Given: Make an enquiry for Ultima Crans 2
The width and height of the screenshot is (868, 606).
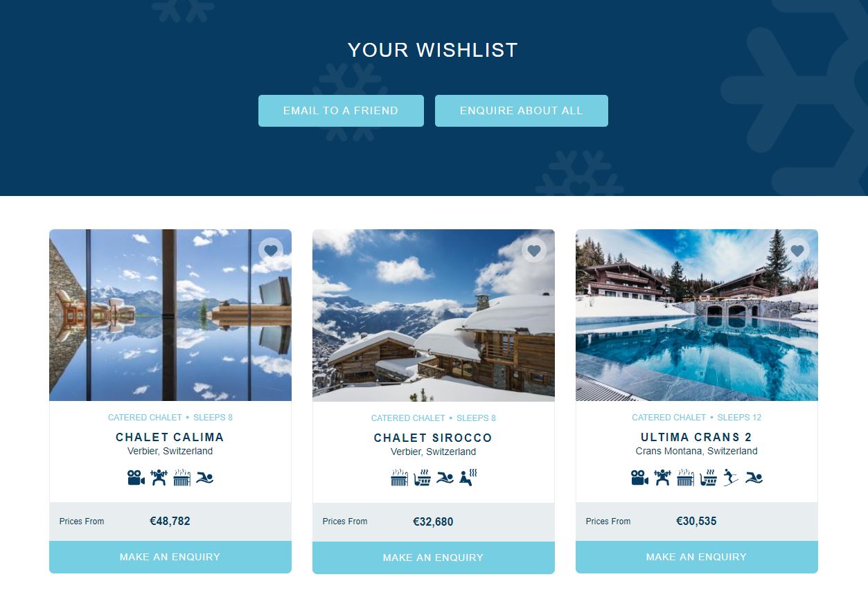Looking at the screenshot, I should (x=697, y=557).
